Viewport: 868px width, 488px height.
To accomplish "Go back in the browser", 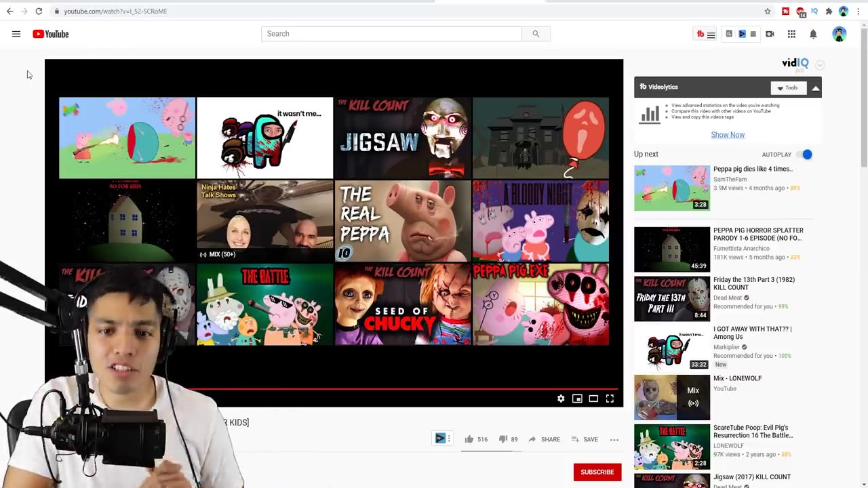I will coord(8,11).
